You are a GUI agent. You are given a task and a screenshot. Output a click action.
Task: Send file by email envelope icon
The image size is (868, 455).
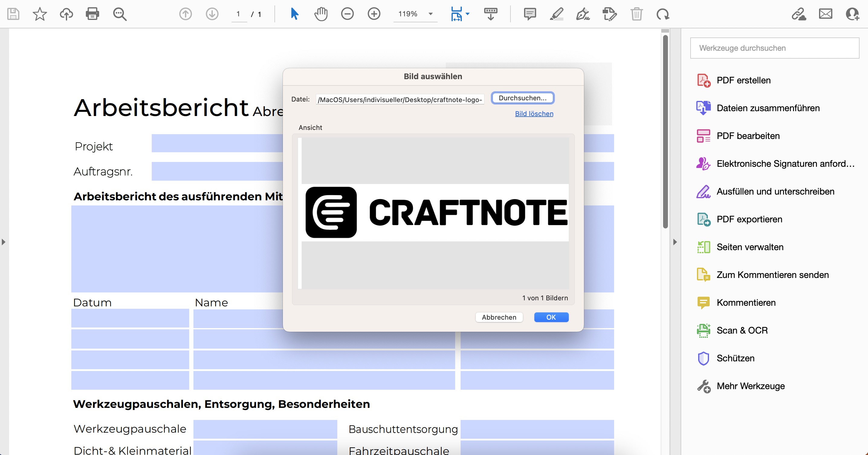point(825,14)
